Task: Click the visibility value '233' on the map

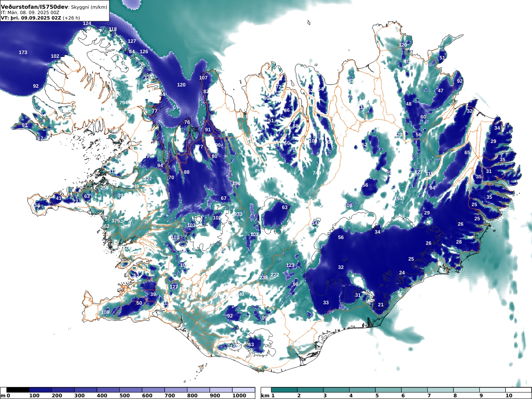Action: 238,214
